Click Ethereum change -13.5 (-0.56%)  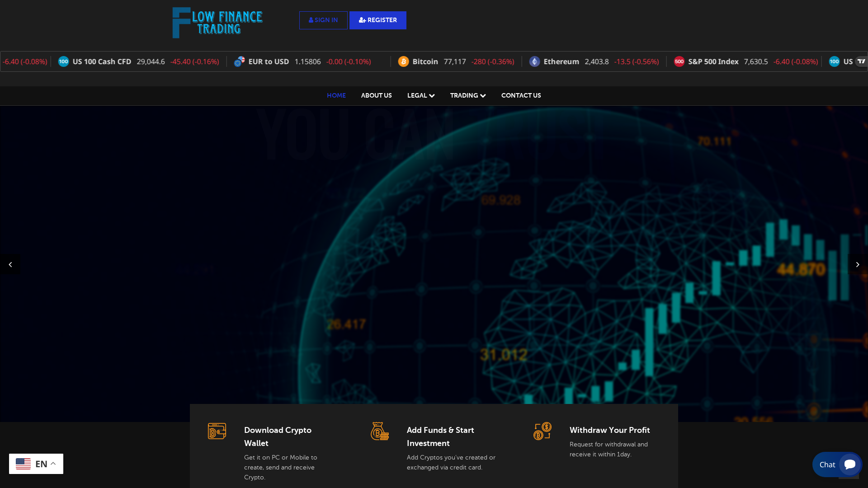coord(637,61)
